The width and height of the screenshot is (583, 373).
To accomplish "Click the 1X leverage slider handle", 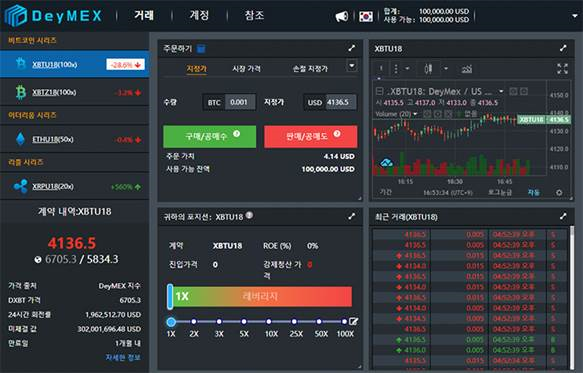I will pyautogui.click(x=170, y=296).
